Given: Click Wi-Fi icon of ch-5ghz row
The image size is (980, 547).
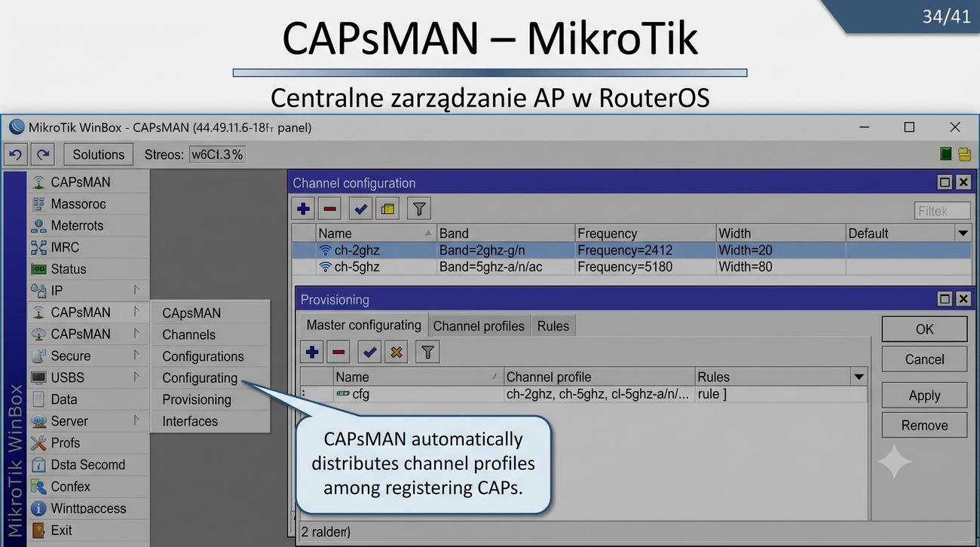Looking at the screenshot, I should click(x=326, y=267).
